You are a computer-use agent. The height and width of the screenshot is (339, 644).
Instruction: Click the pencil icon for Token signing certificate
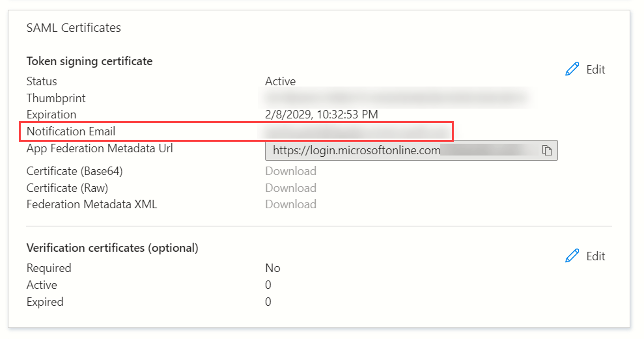click(x=572, y=69)
